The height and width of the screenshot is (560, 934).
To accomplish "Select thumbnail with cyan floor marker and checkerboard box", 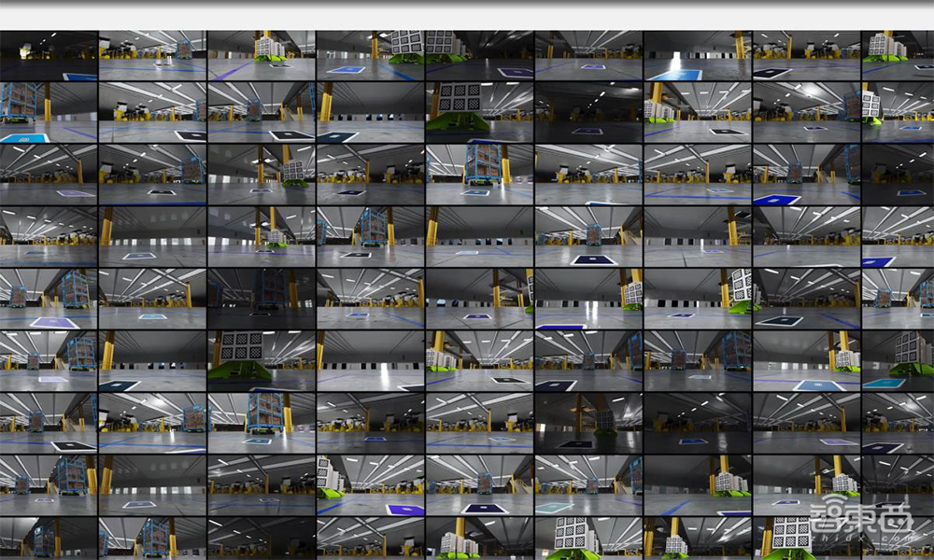I will tap(897, 360).
